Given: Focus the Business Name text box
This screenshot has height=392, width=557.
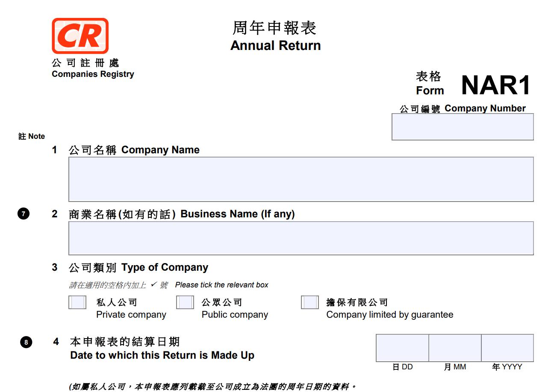Looking at the screenshot, I should (301, 238).
